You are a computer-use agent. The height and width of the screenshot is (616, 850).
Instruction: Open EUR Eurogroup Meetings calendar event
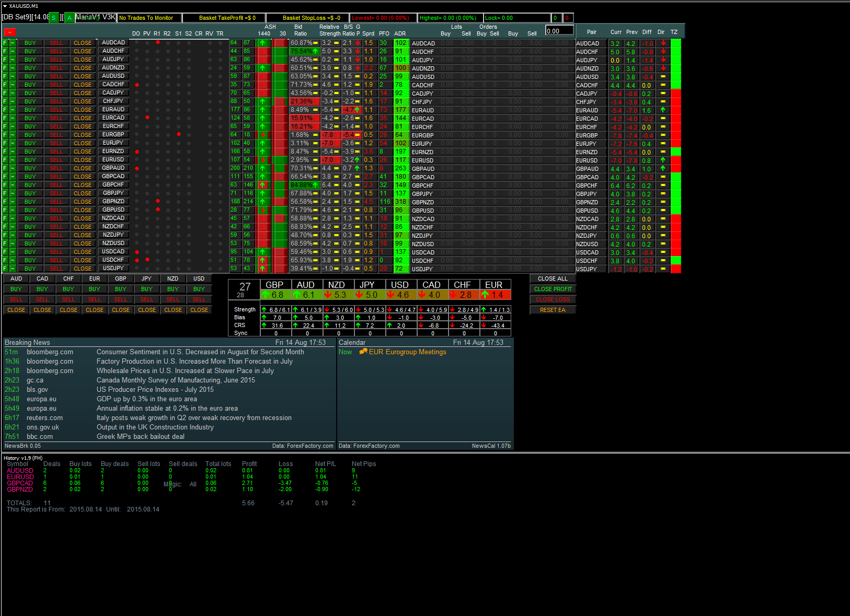point(408,352)
